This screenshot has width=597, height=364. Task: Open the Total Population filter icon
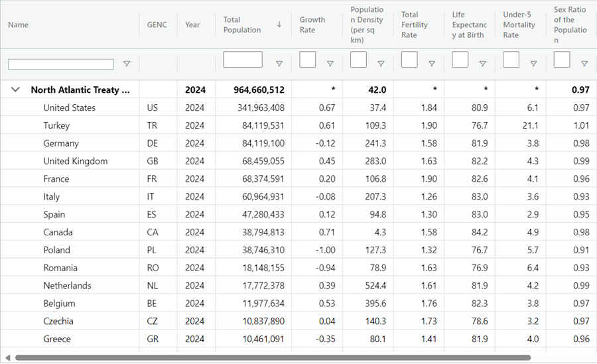click(279, 64)
